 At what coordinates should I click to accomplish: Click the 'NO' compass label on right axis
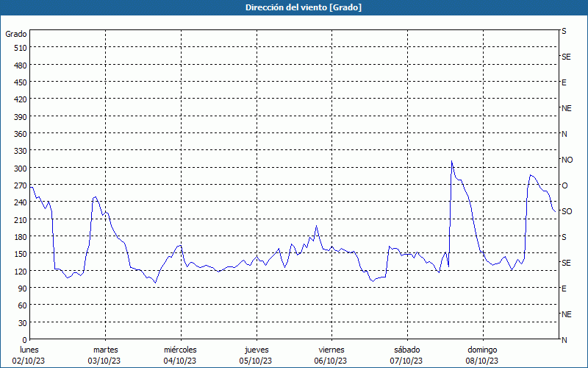[x=567, y=160]
